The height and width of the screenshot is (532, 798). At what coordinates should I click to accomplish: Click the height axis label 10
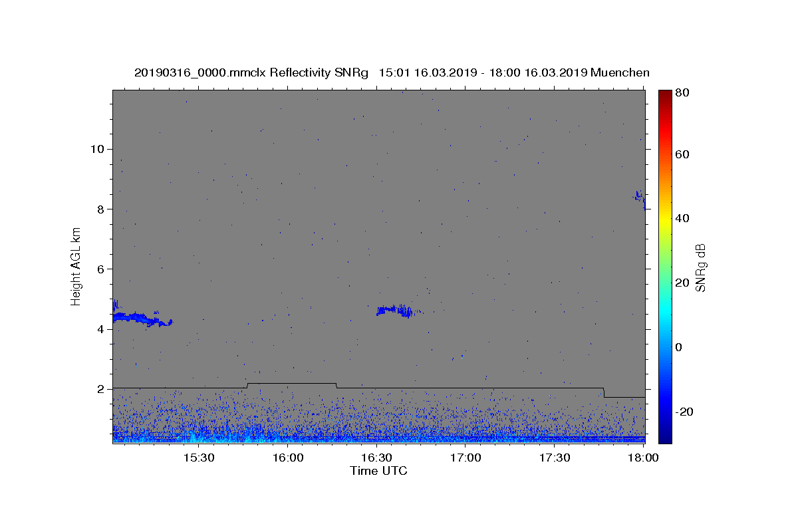[97, 149]
